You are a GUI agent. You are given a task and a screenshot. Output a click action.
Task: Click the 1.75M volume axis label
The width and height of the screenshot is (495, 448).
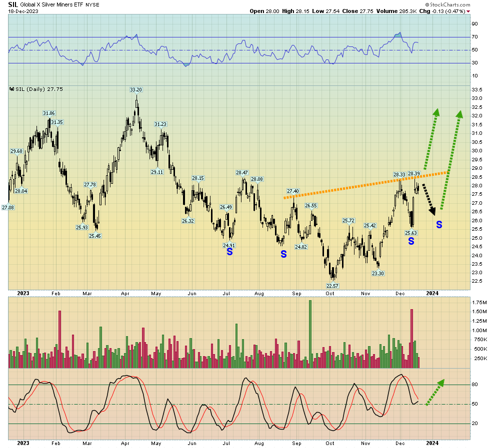point(479,303)
